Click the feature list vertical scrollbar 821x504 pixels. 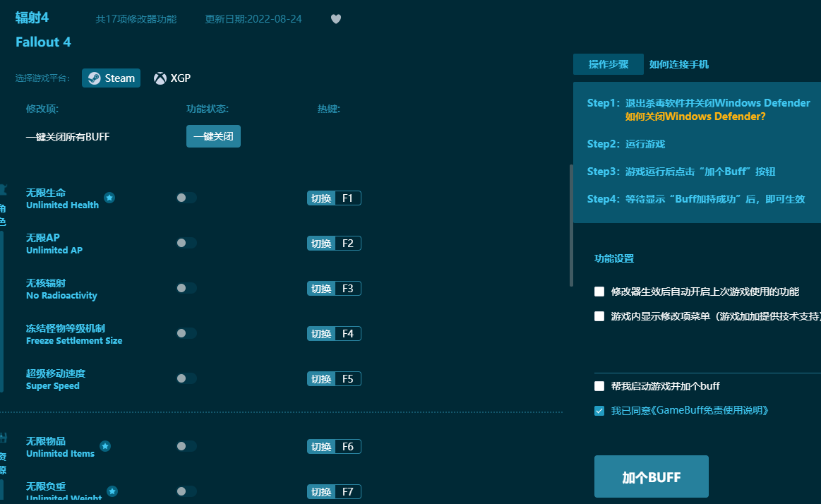571,226
